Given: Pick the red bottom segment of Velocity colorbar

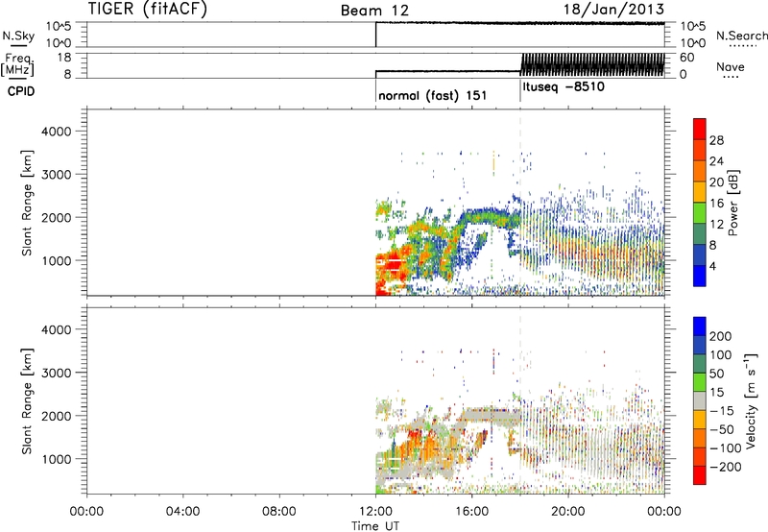Looking at the screenshot, I should pyautogui.click(x=700, y=475).
